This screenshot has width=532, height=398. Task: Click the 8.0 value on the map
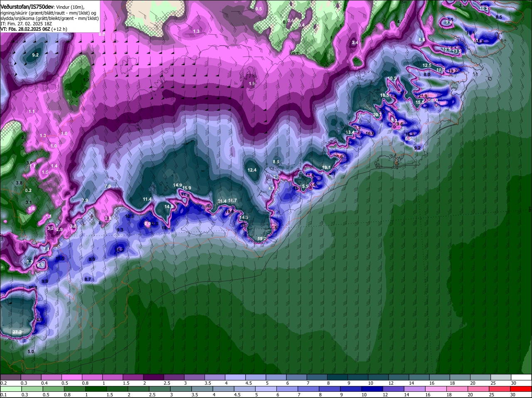[427, 74]
